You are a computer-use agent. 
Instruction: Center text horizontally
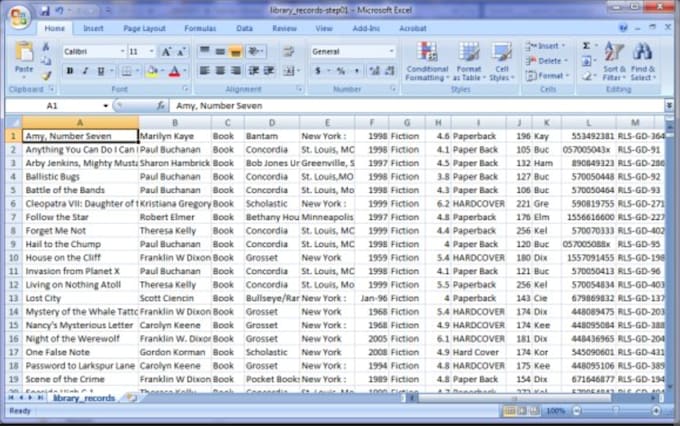220,70
